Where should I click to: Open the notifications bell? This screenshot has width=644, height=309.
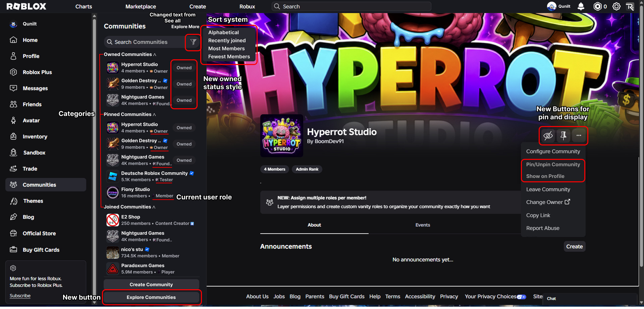coord(581,6)
